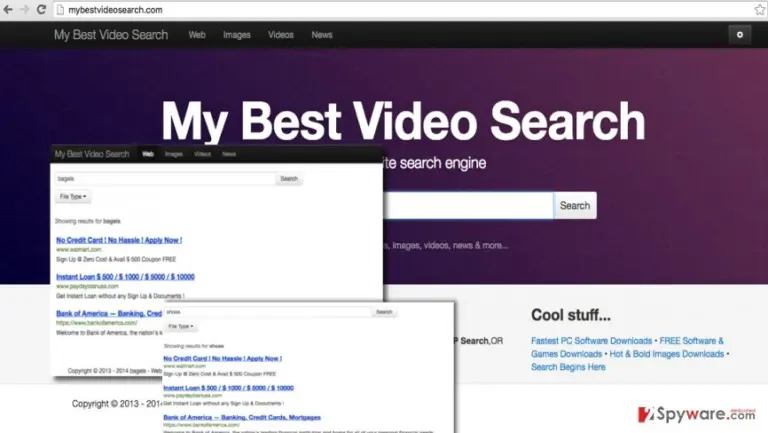
Task: Click the main search input field
Action: tap(468, 205)
